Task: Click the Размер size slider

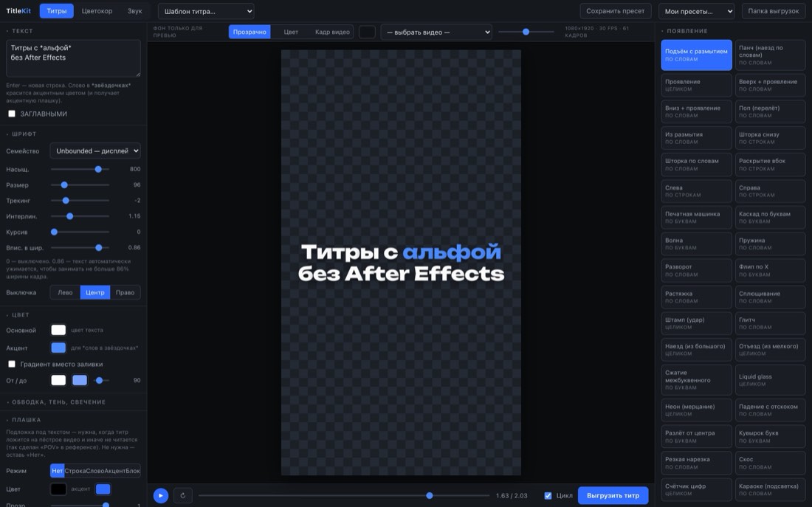Action: click(x=80, y=185)
